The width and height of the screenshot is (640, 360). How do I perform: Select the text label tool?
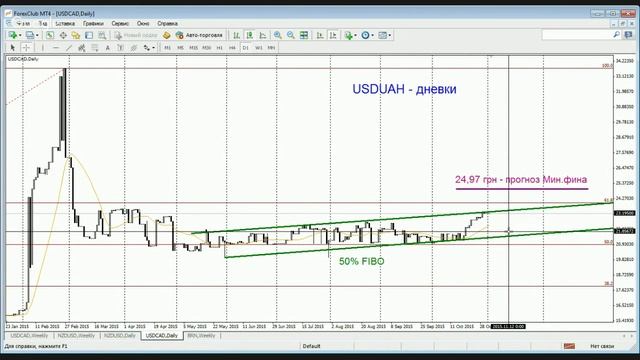coord(120,48)
